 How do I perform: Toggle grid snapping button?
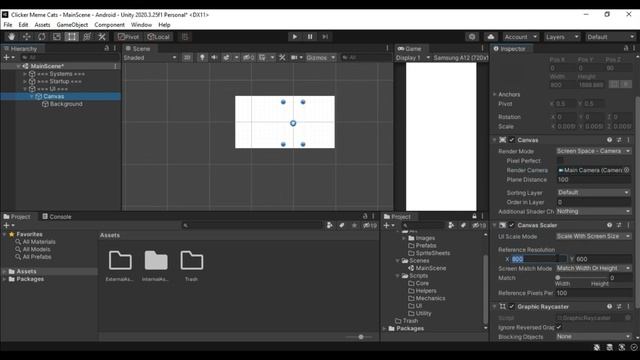(x=185, y=37)
